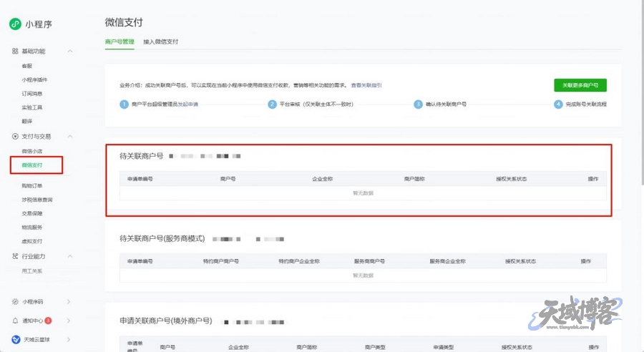644x352 pixels.
Task: Open 实验工具 in the sidebar
Action: [32, 107]
